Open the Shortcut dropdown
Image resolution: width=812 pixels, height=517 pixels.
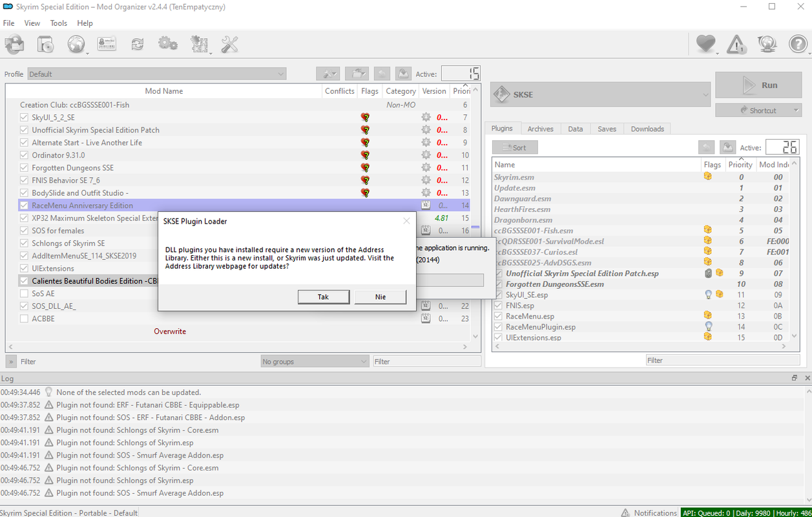(x=758, y=111)
